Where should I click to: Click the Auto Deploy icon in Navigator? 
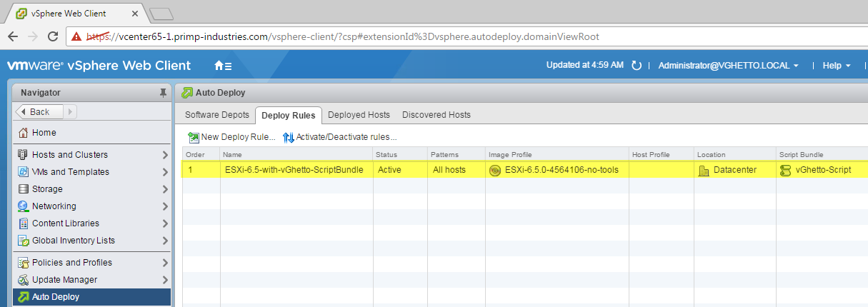click(x=24, y=297)
